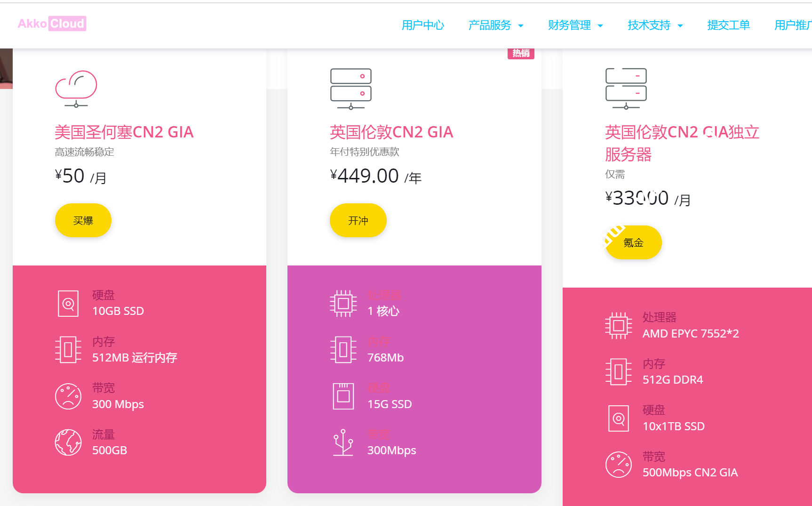Click the AkkoCloud logo
The image size is (812, 506).
click(x=51, y=23)
